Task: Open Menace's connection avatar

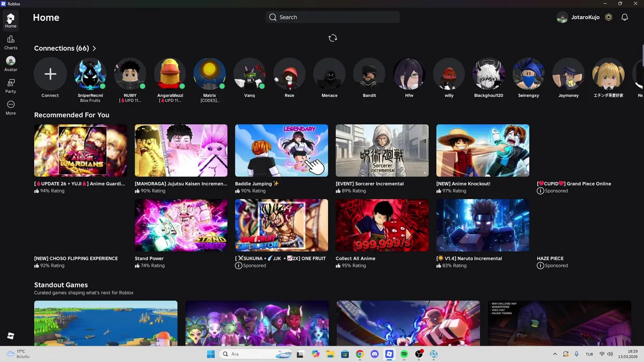Action: (x=330, y=74)
